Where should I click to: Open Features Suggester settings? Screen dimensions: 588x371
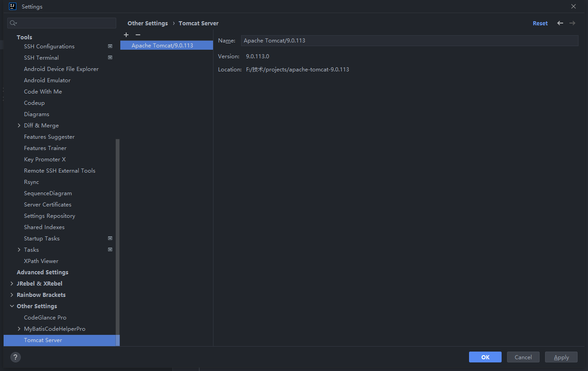pos(49,136)
